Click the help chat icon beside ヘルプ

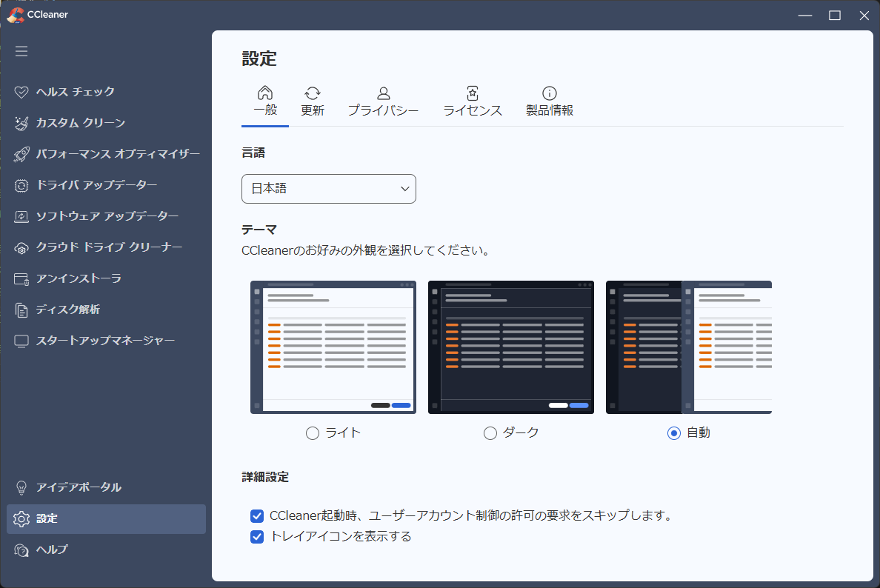[21, 550]
